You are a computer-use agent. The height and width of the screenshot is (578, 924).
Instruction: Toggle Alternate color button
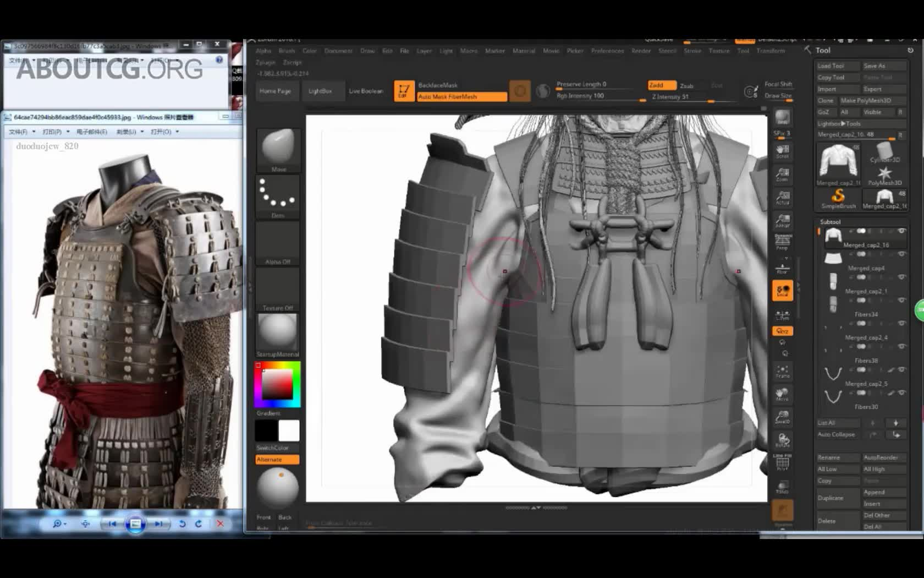click(x=277, y=460)
